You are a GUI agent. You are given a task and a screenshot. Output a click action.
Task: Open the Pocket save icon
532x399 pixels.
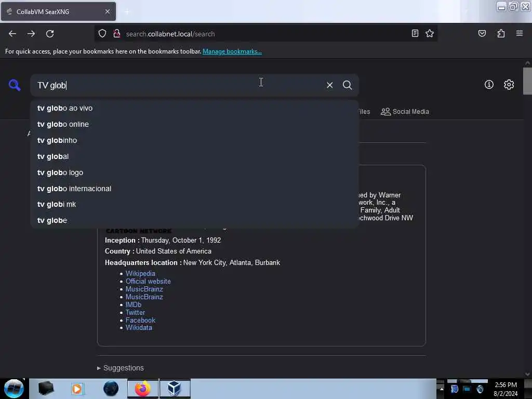482,34
